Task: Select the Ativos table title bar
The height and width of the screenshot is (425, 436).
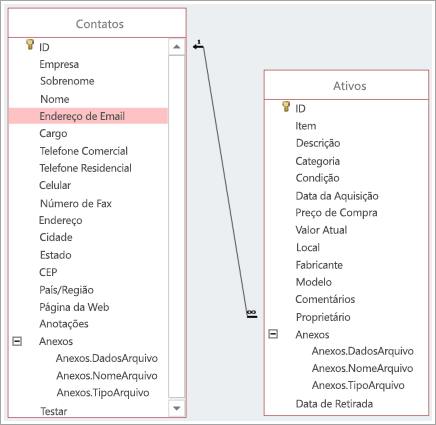Action: [346, 85]
